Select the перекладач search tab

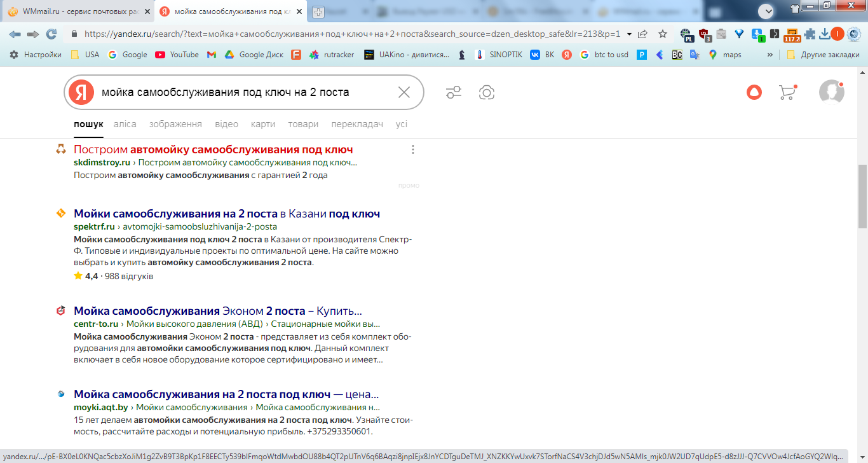point(357,125)
